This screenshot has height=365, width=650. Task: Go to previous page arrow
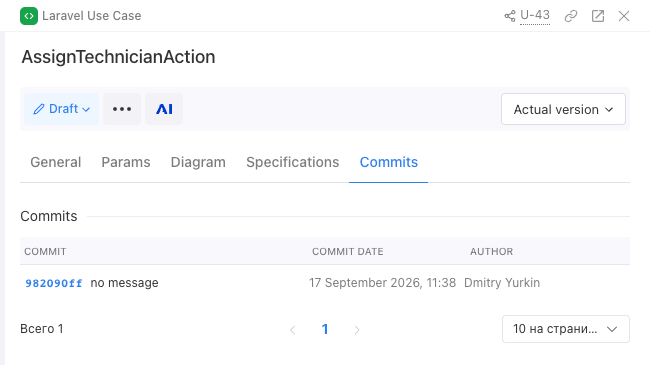(x=293, y=330)
